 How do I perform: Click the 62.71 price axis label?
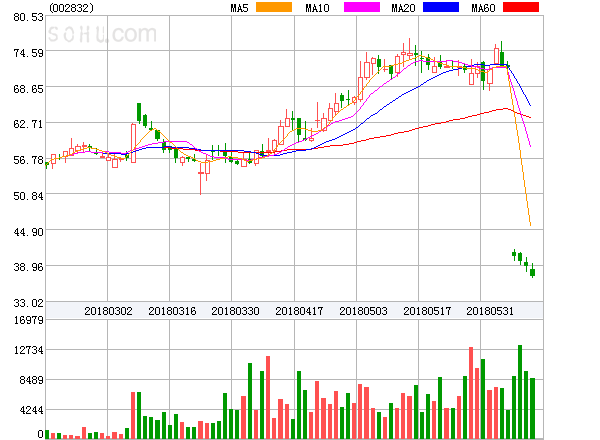(28, 124)
